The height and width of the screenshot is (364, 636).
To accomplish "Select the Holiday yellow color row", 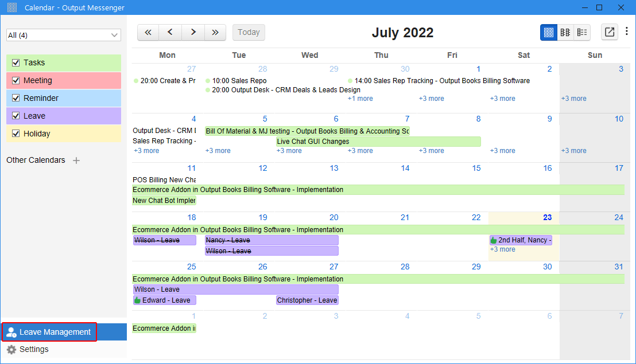I will 64,134.
